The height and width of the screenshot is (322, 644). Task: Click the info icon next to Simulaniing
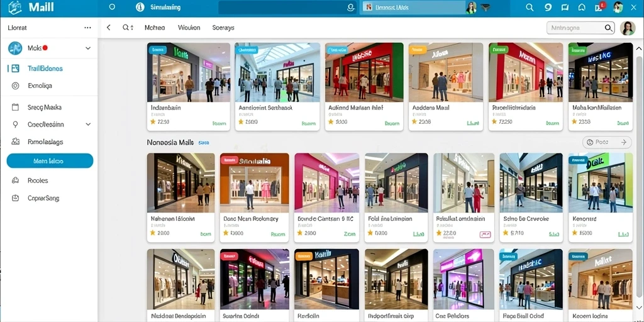[x=140, y=8]
